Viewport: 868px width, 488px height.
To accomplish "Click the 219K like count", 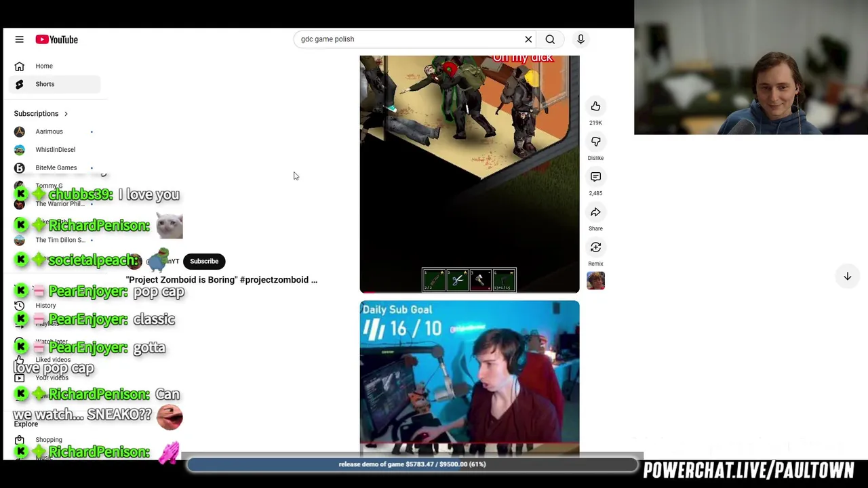I will coord(595,123).
